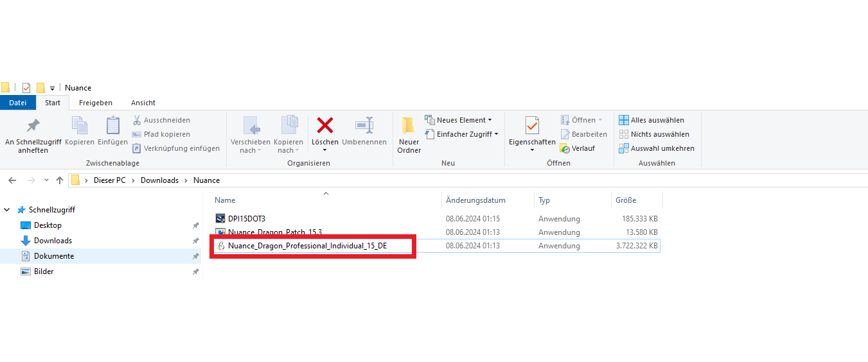Click Downloads in address breadcrumb
Screen dimensions: 868x362
click(160, 180)
